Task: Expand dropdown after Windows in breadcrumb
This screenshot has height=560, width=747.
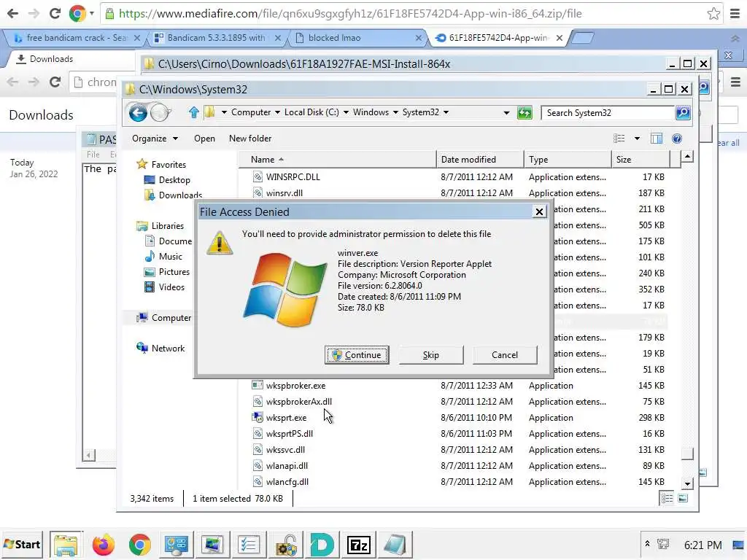Action: coord(395,113)
